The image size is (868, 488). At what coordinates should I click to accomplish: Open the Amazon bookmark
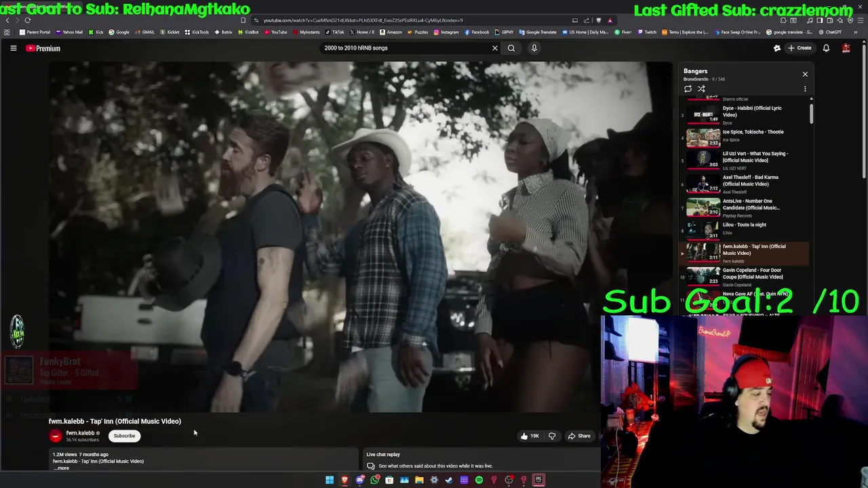(391, 32)
